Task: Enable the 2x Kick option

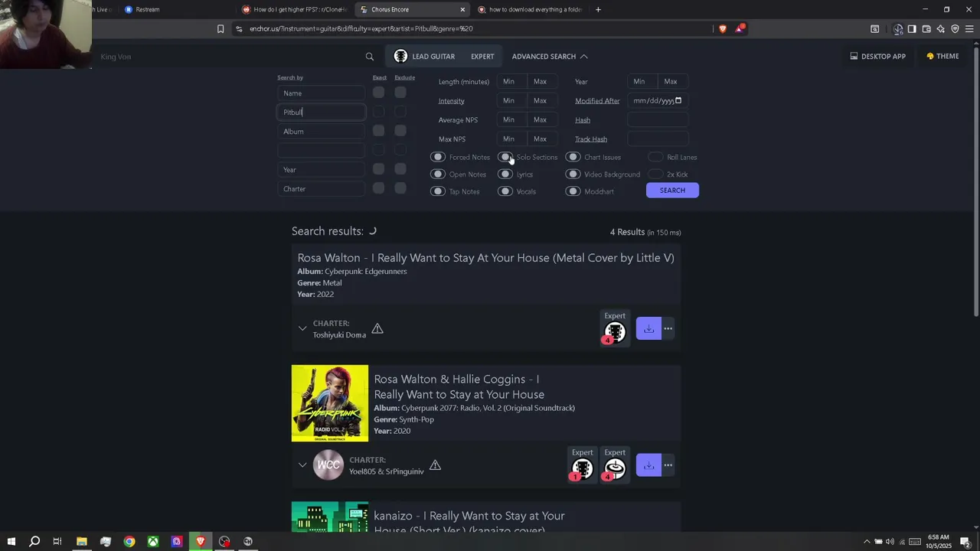Action: [x=655, y=174]
